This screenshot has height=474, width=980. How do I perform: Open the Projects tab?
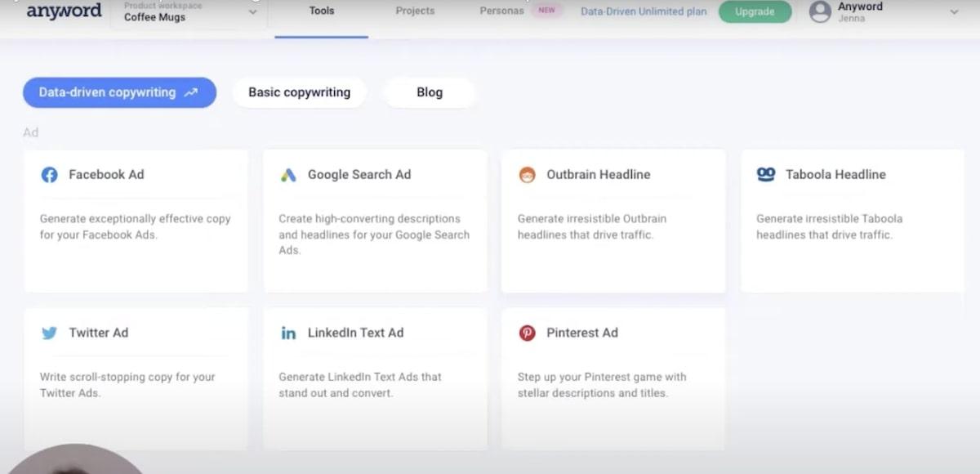[x=415, y=11]
